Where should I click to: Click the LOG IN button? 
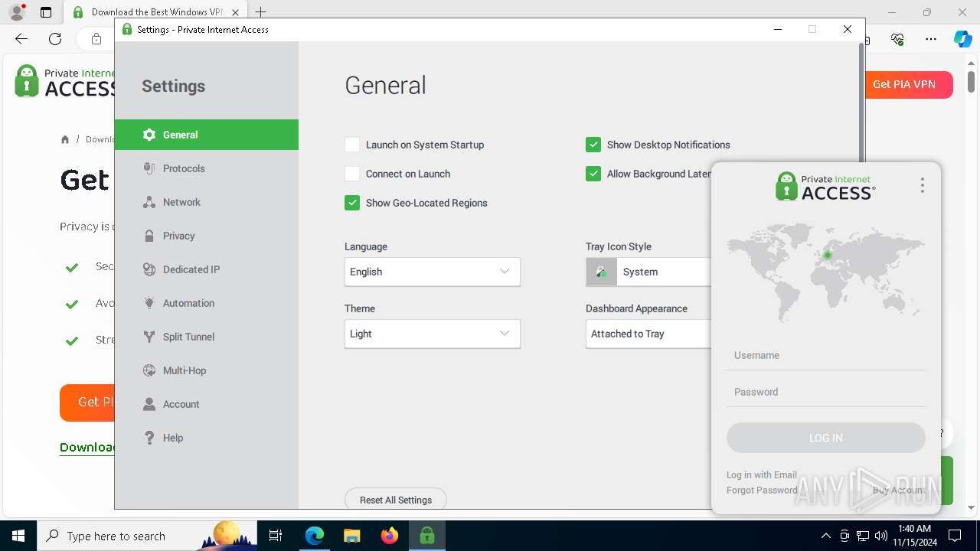[826, 438]
